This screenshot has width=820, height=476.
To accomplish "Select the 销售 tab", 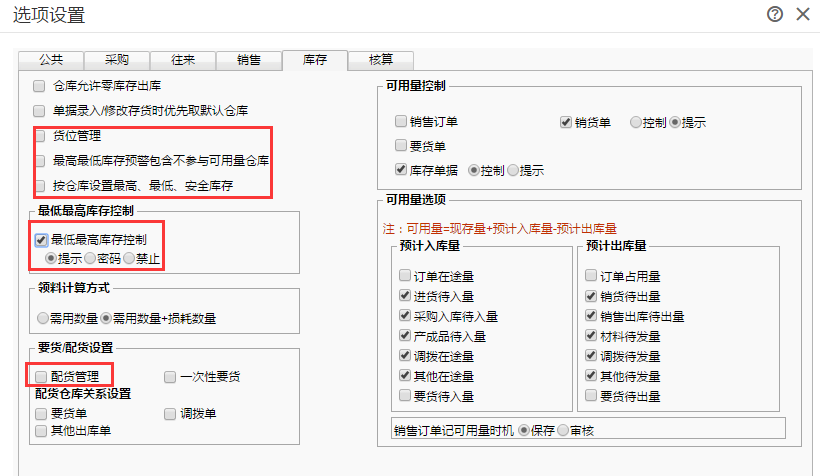I will [248, 60].
